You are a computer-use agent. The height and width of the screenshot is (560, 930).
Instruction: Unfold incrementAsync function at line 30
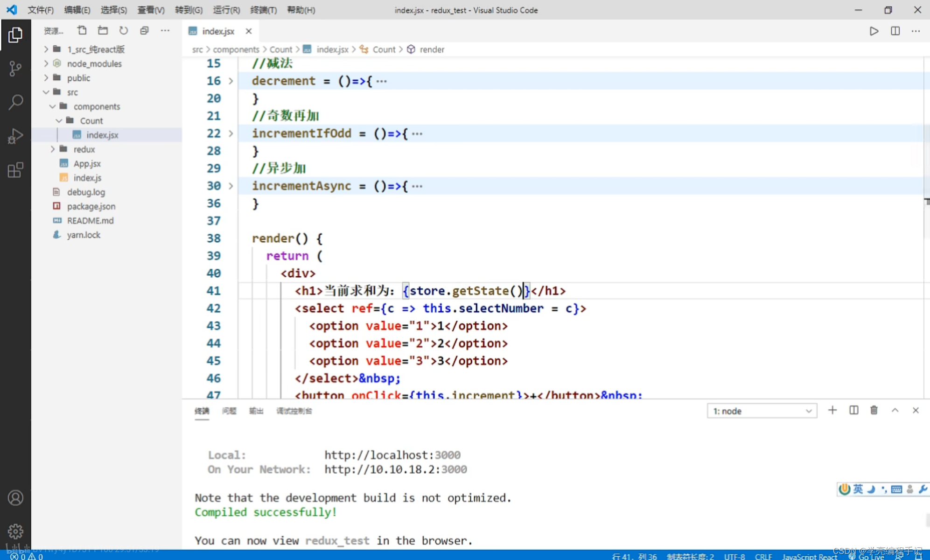tap(231, 186)
